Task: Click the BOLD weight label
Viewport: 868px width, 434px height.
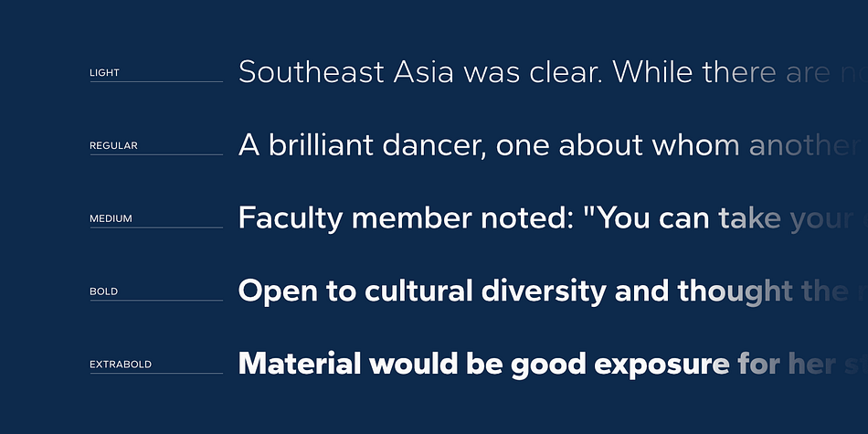Action: (103, 291)
